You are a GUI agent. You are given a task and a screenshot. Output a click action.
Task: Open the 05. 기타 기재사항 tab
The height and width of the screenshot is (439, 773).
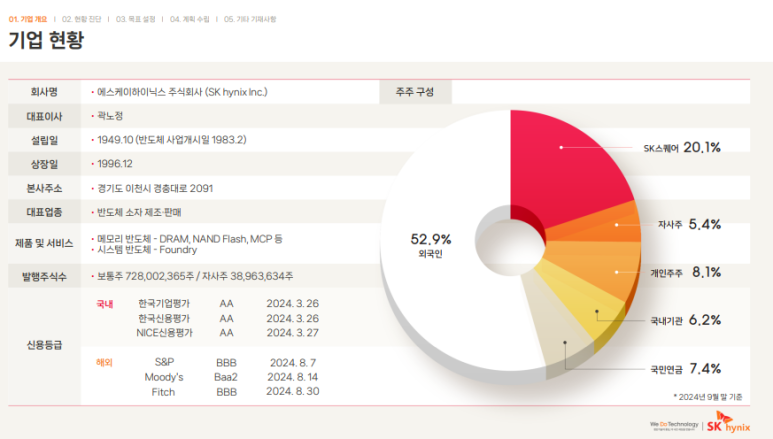[250, 19]
